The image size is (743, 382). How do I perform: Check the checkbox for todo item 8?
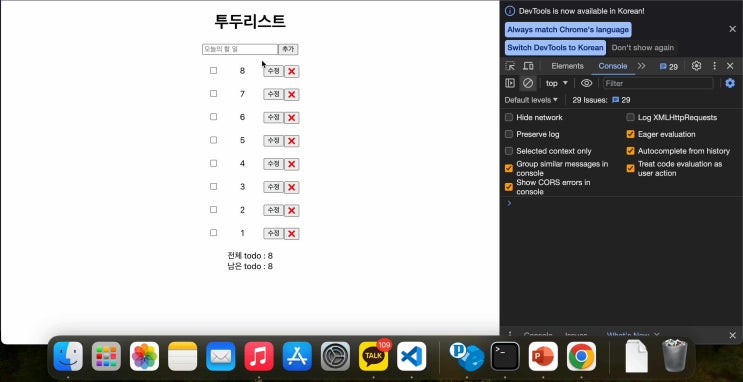(213, 70)
